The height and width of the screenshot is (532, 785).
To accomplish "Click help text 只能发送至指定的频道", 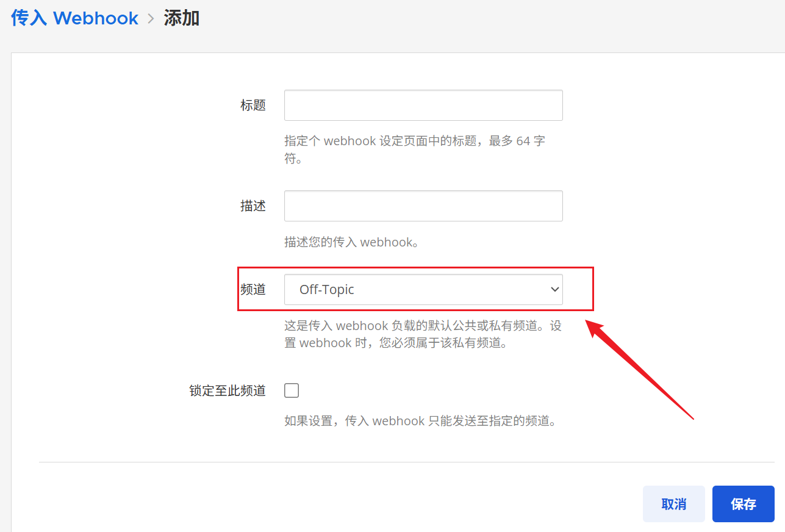I will click(421, 421).
